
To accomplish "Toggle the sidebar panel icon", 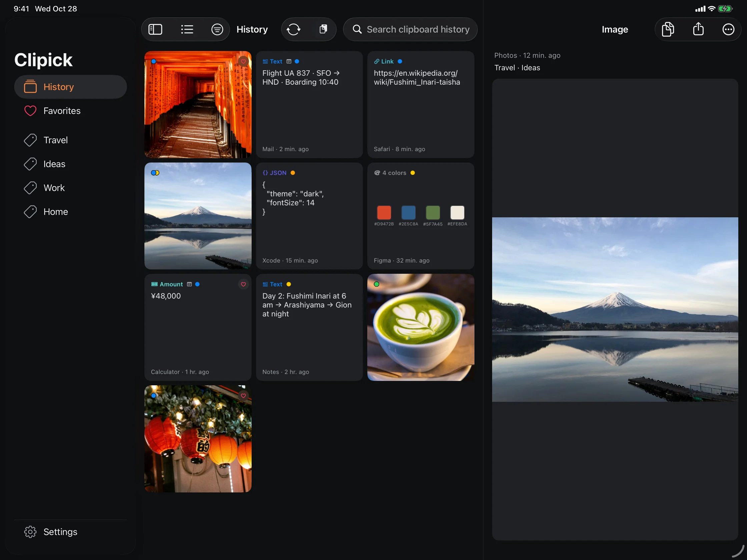I will tap(155, 29).
